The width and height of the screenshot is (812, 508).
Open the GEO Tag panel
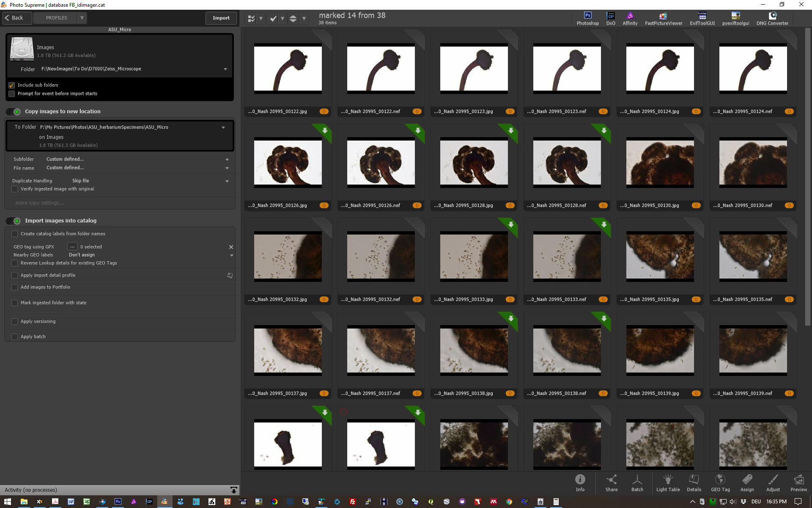coord(720,483)
